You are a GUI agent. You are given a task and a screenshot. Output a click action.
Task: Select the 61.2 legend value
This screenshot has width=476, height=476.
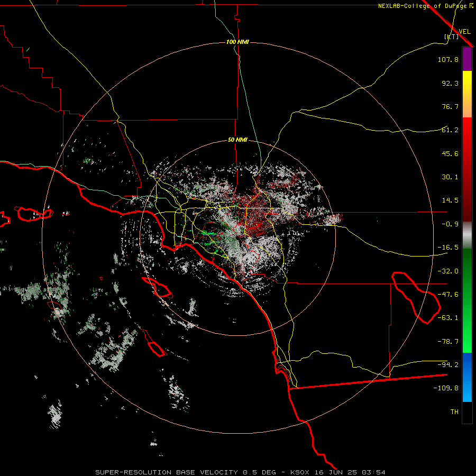450,130
